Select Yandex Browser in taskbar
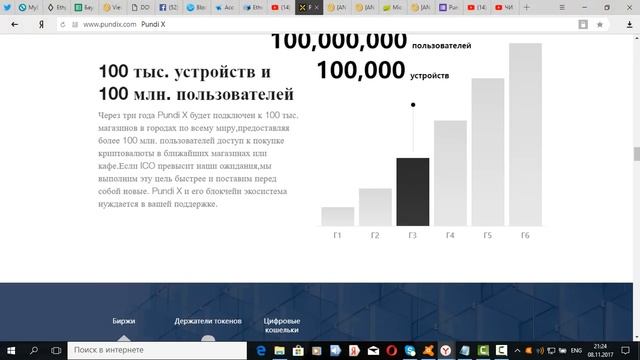Screen dimensions: 640x360 [x=446, y=350]
